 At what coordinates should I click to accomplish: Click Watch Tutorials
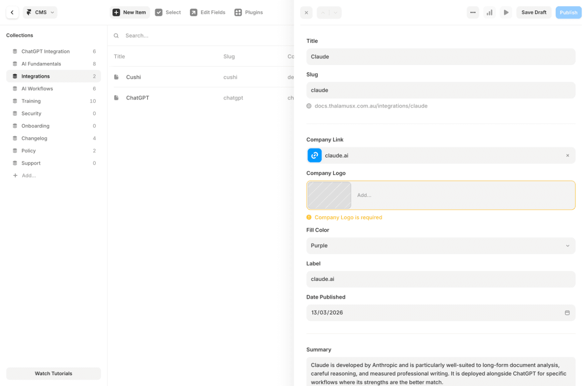pyautogui.click(x=53, y=374)
